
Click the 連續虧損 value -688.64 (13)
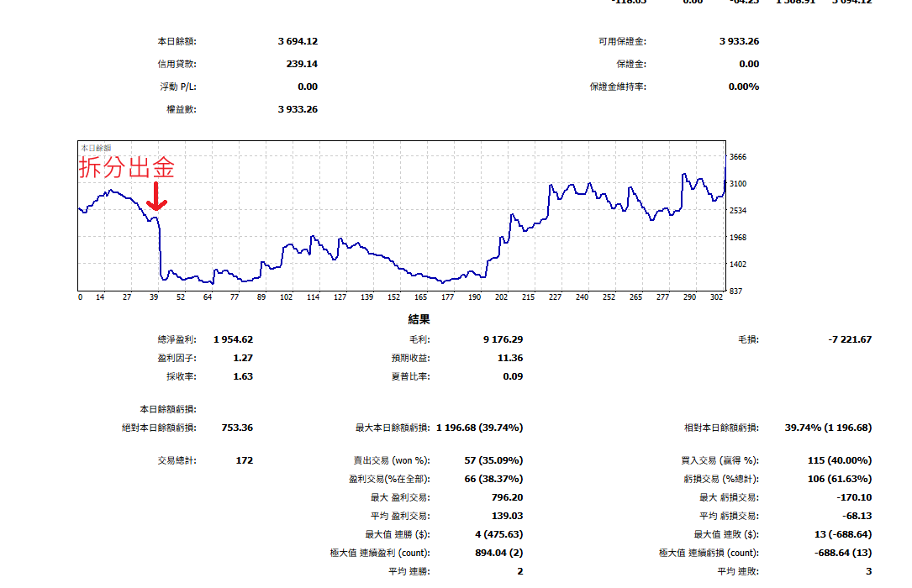tap(843, 553)
